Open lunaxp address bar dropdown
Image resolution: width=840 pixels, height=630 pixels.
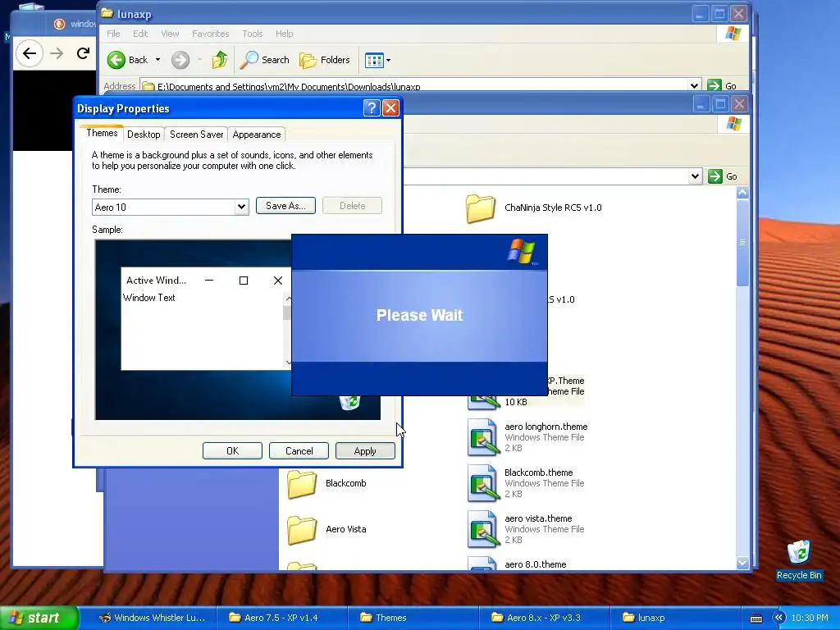point(694,85)
